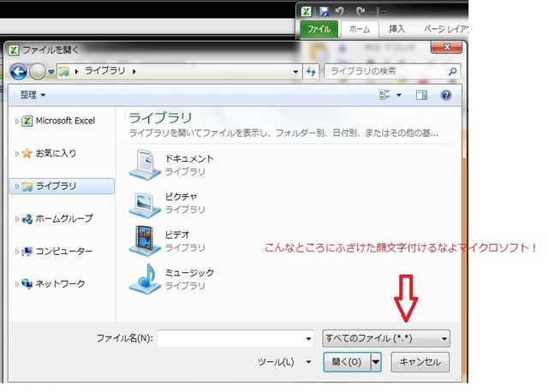The image size is (548, 392).
Task: Toggle the preview pane button
Action: 421,95
